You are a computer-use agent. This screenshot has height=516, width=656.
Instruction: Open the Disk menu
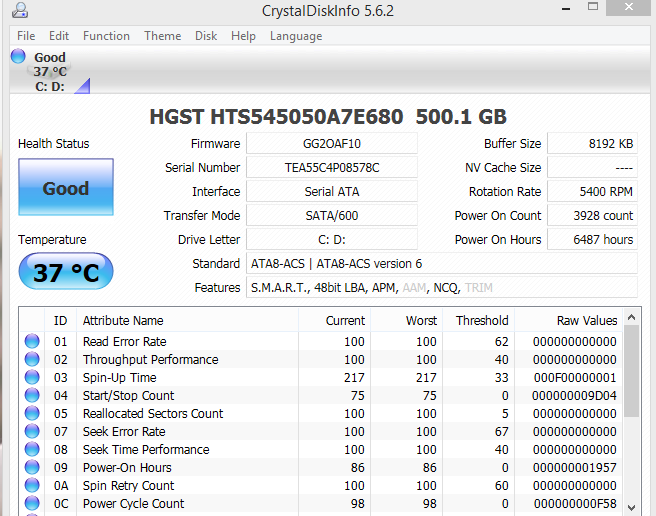point(206,36)
